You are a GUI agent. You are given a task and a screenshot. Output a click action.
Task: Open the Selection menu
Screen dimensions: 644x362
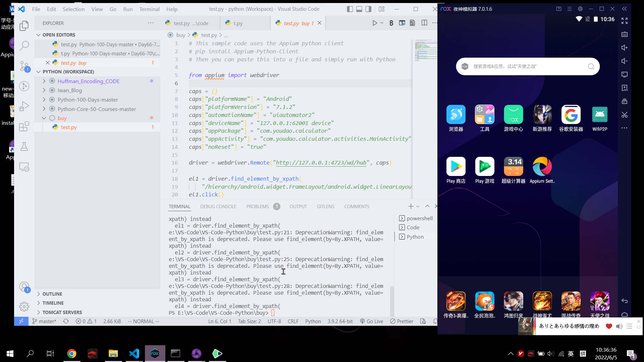pyautogui.click(x=73, y=9)
